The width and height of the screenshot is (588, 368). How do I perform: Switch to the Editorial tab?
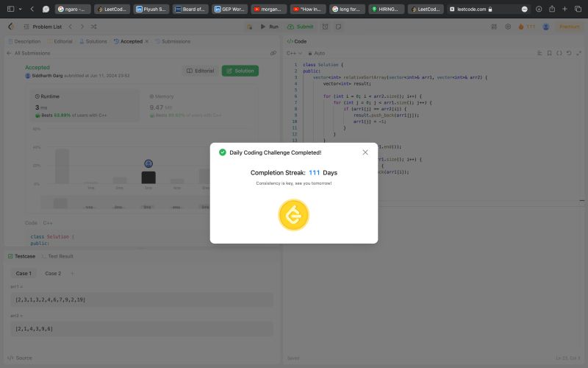[60, 41]
